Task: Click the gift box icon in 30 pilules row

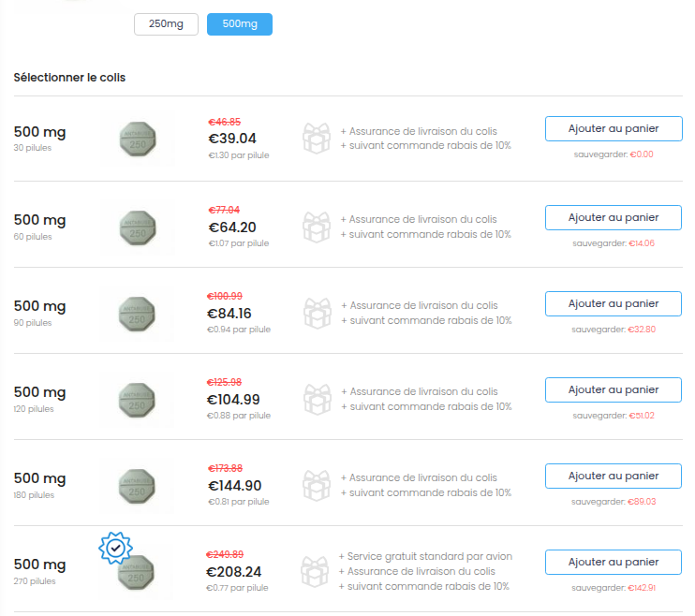Action: [316, 138]
